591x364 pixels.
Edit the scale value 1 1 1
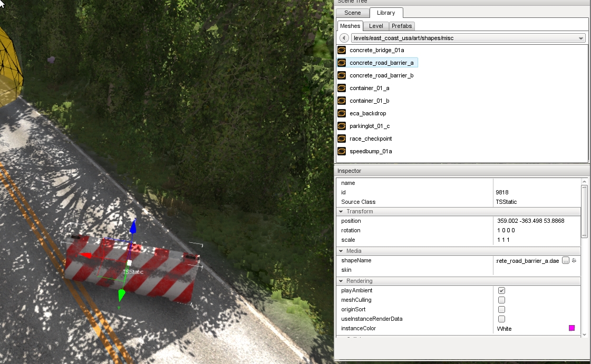click(537, 240)
